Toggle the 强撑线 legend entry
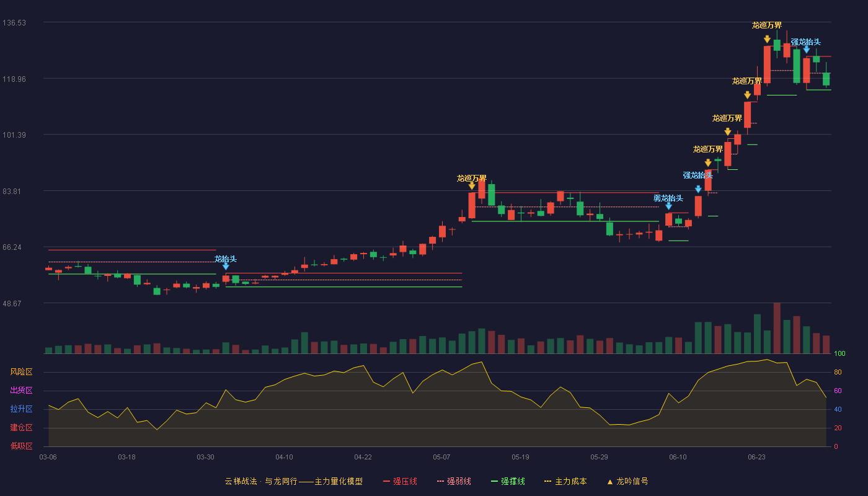This screenshot has width=868, height=496. [508, 481]
